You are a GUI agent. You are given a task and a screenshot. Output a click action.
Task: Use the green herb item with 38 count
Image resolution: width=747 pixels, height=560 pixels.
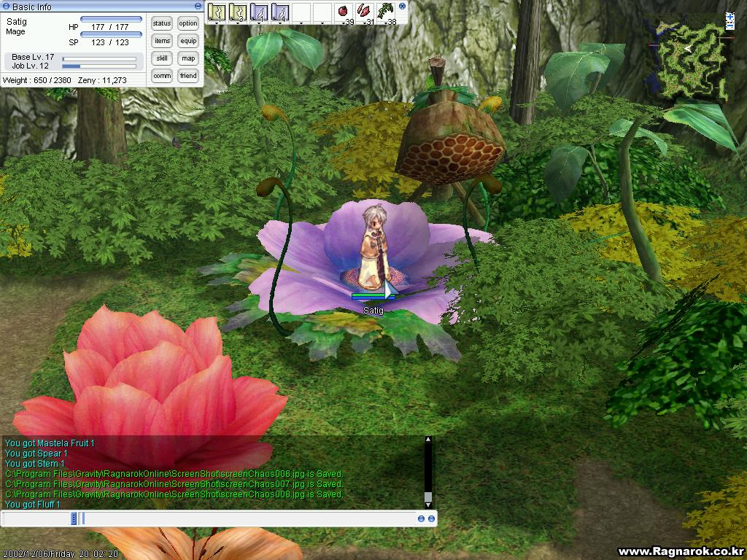(x=385, y=12)
